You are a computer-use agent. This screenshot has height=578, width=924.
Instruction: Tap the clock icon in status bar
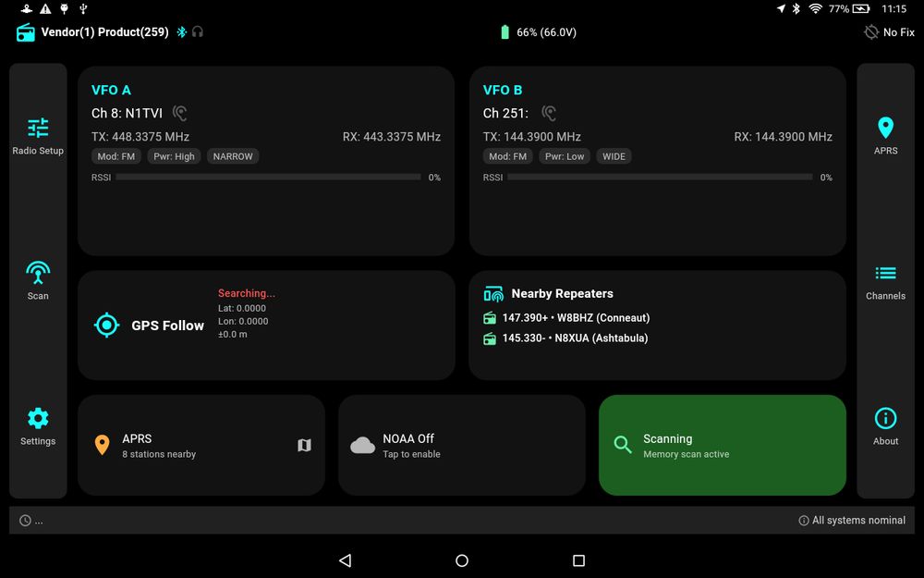(25, 520)
